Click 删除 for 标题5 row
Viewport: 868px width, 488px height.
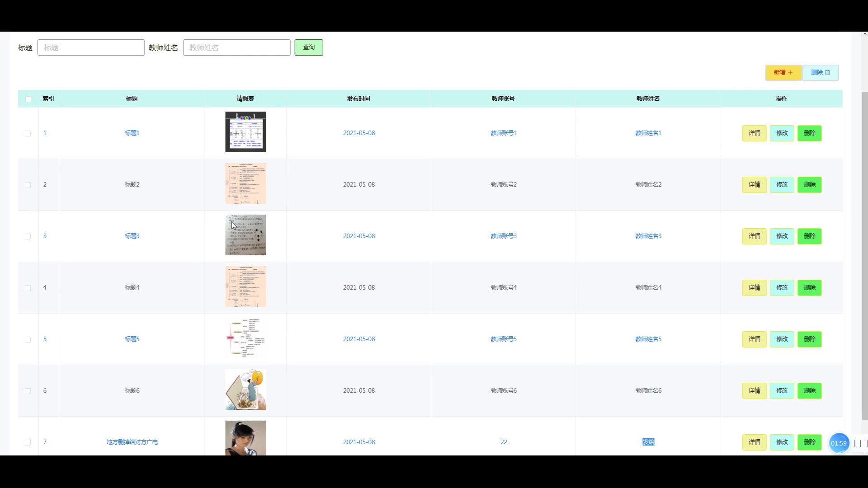click(809, 339)
